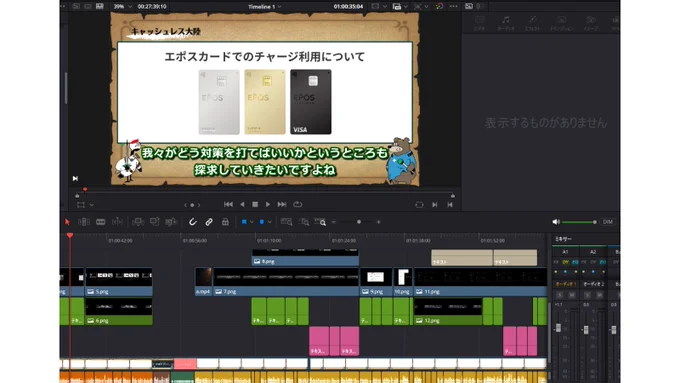Select the 5.png clip on timeline

point(119,282)
